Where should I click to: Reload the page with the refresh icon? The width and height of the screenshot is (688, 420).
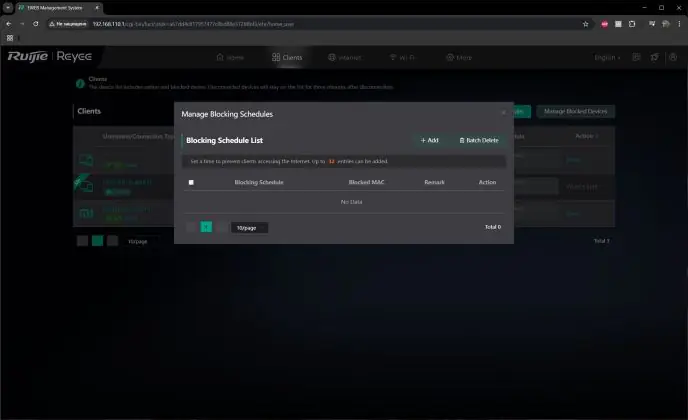coord(36,24)
